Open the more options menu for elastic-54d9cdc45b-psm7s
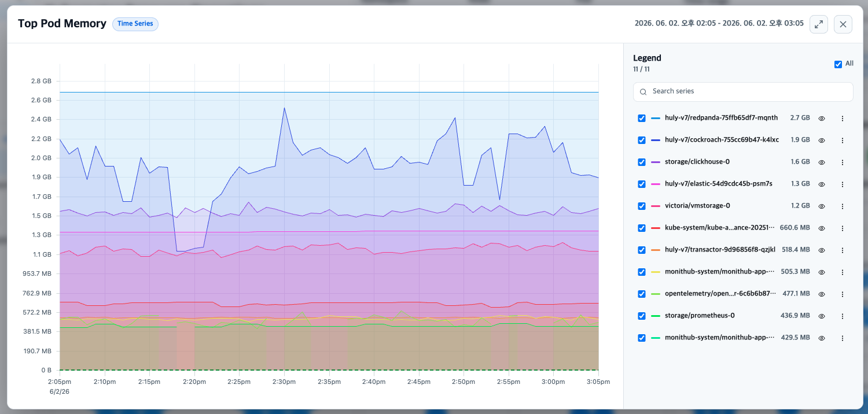The height and width of the screenshot is (414, 868). point(843,184)
